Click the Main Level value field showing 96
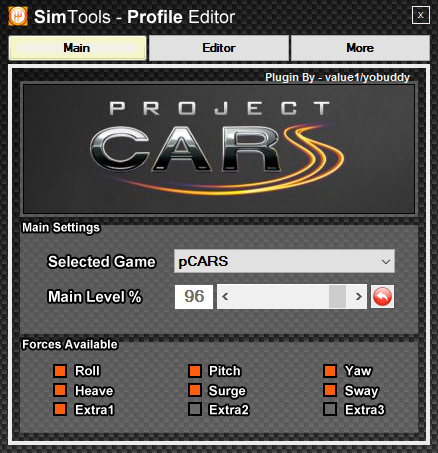This screenshot has width=438, height=453. pyautogui.click(x=194, y=296)
